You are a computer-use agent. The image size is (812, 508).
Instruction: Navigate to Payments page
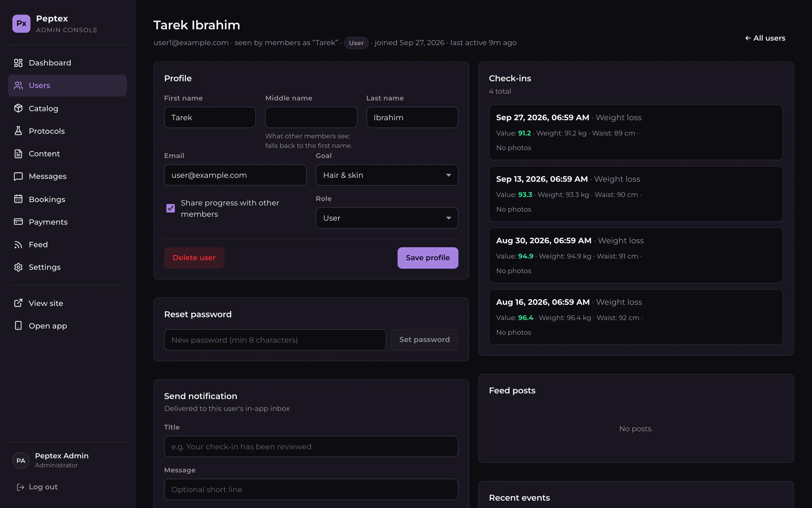click(67, 221)
